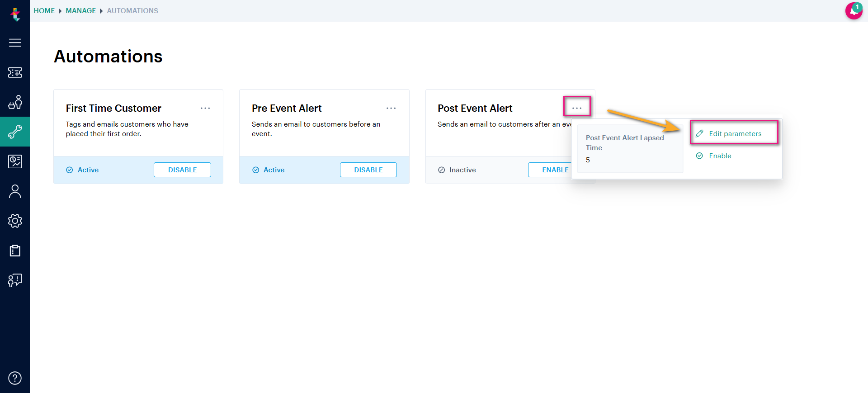868x393 pixels.
Task: Open the tickets icon in the sidebar
Action: pyautogui.click(x=15, y=72)
